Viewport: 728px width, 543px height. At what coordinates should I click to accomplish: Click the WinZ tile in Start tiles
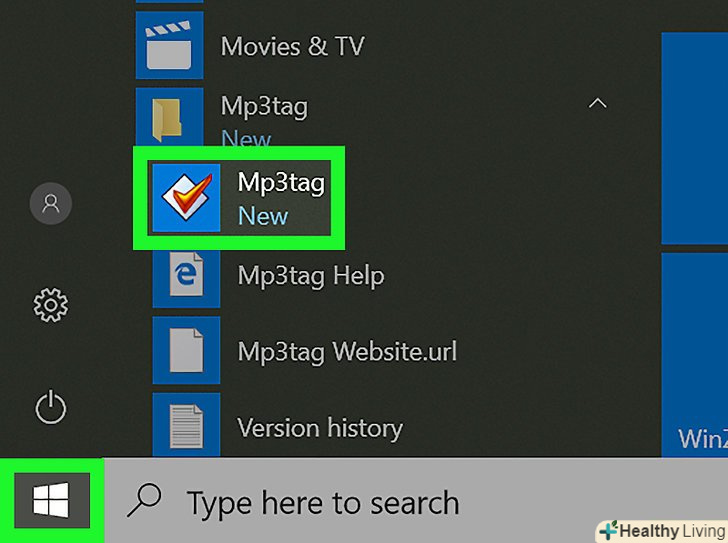click(x=695, y=355)
